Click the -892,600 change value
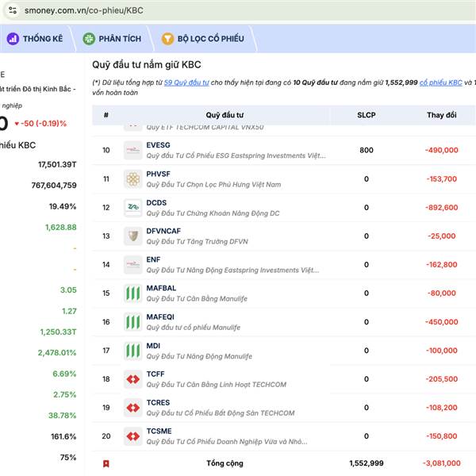Image resolution: width=476 pixels, height=476 pixels. click(x=442, y=208)
